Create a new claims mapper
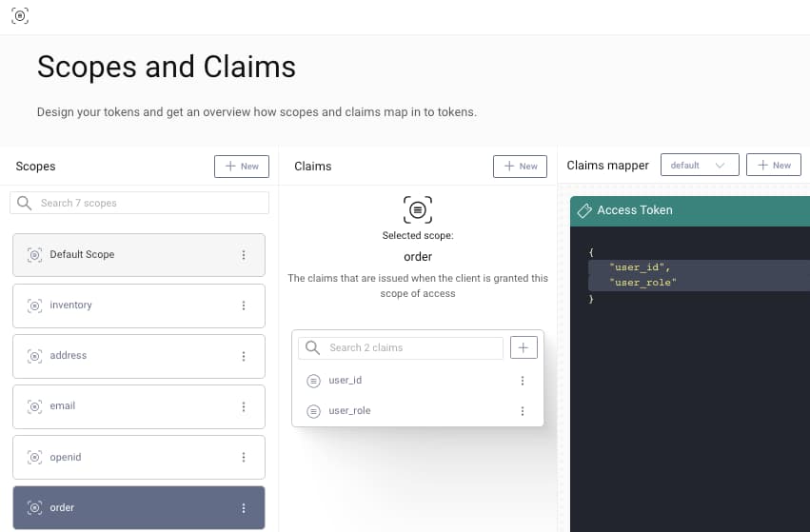This screenshot has width=810, height=532. tap(773, 166)
